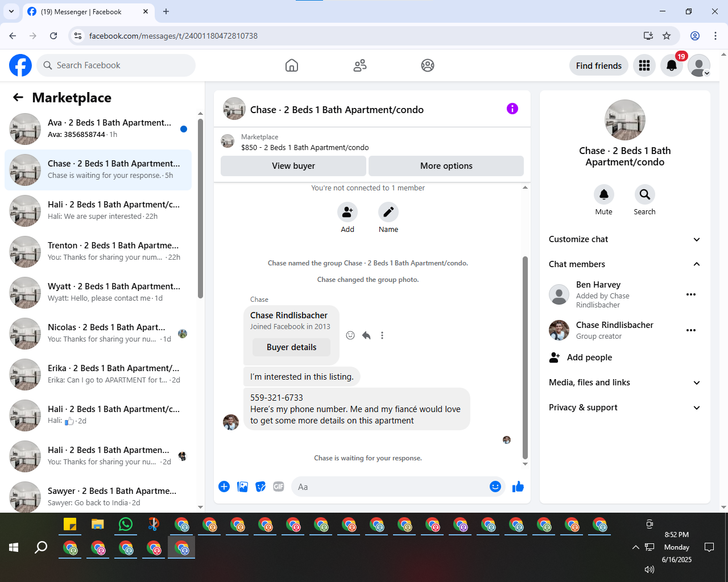This screenshot has height=582, width=728.
Task: Click the chat messages scrollbar
Action: click(x=525, y=357)
